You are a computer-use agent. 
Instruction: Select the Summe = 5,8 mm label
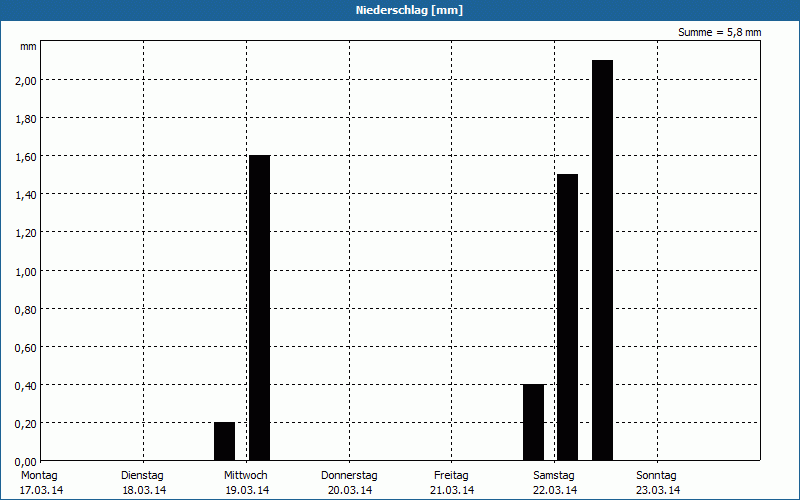tap(719, 32)
